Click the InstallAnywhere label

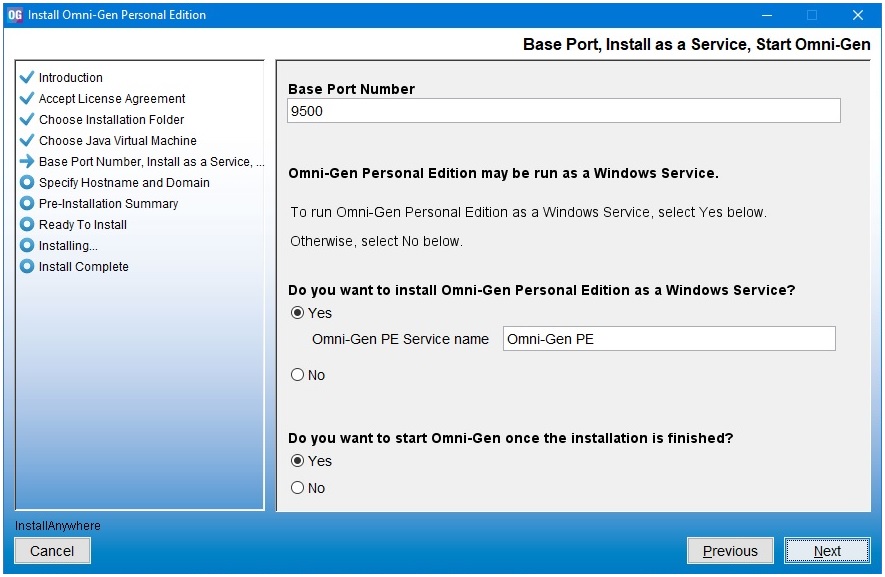[x=58, y=526]
